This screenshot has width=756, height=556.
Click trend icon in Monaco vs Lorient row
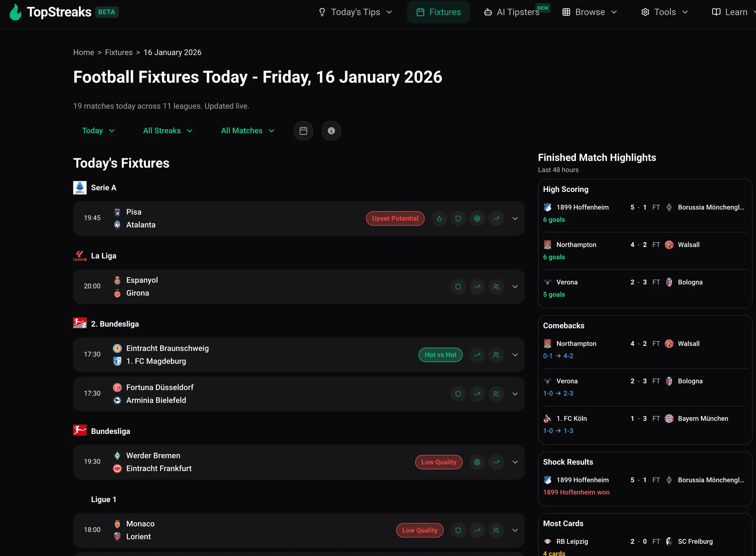pyautogui.click(x=477, y=530)
